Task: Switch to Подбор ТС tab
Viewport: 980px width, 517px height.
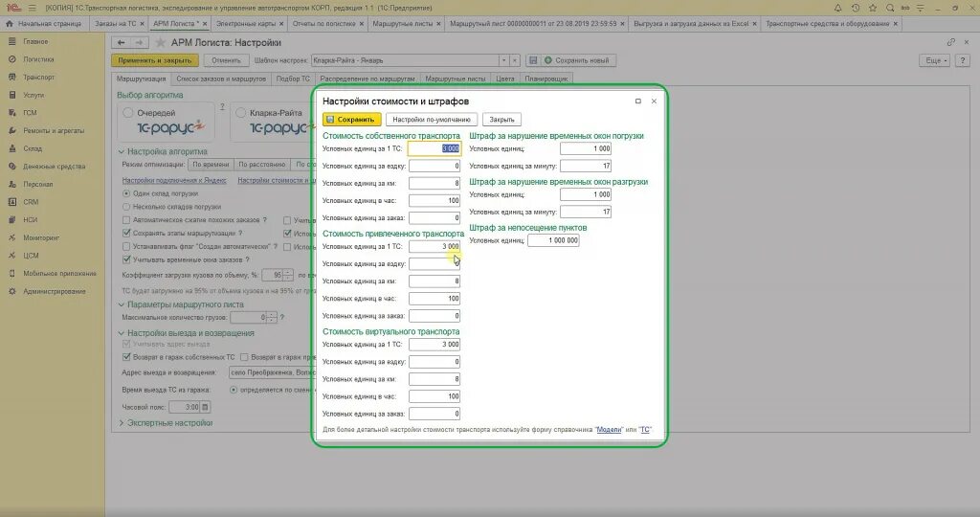Action: click(293, 79)
